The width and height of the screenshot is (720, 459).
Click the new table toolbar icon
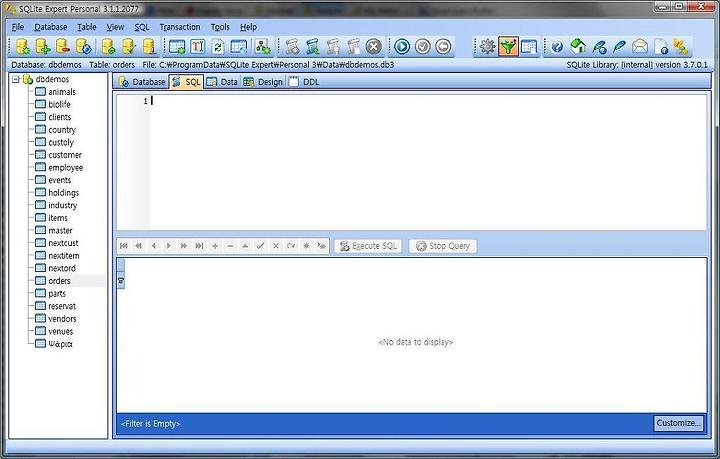pyautogui.click(x=177, y=46)
